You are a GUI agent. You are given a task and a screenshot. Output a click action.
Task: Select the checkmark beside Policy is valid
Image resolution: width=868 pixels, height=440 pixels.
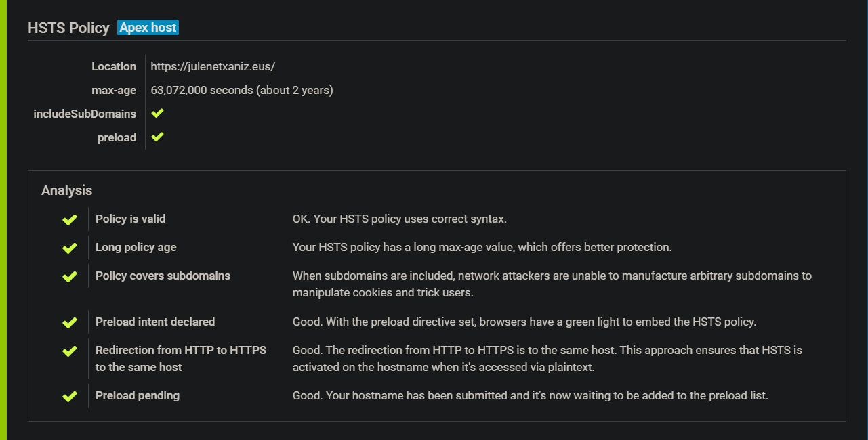click(x=68, y=219)
